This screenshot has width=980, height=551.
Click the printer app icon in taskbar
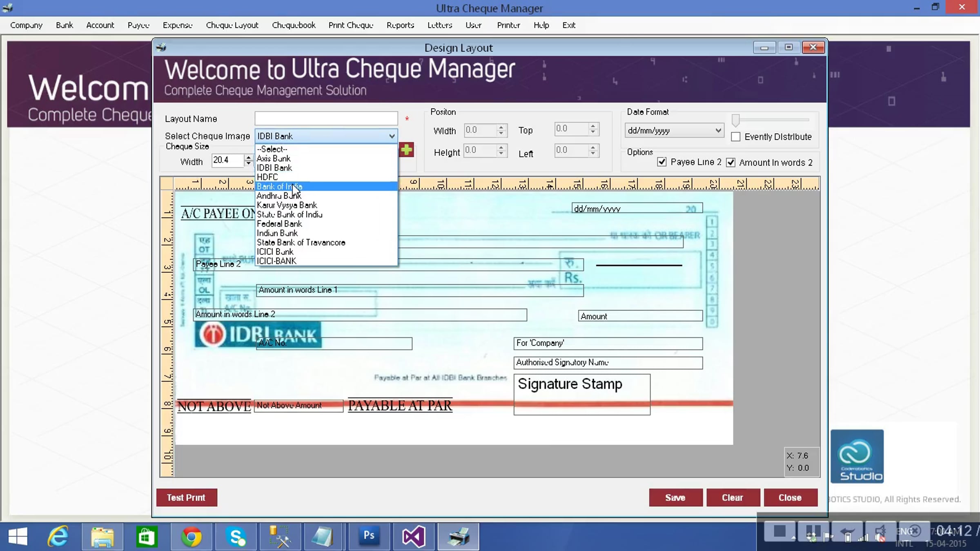[x=458, y=536]
